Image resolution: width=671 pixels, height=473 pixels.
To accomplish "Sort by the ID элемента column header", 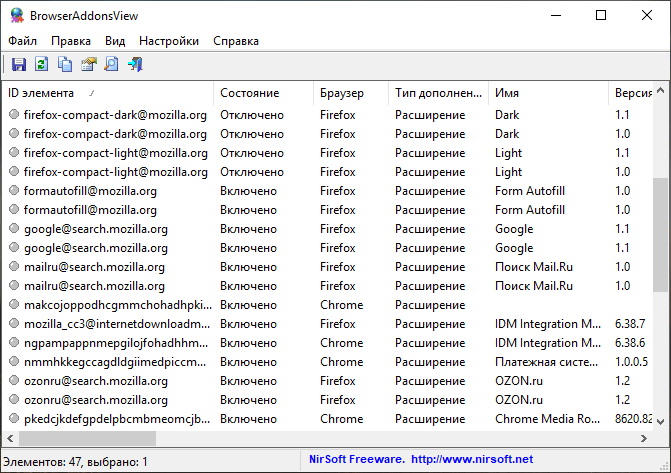I will pyautogui.click(x=108, y=93).
